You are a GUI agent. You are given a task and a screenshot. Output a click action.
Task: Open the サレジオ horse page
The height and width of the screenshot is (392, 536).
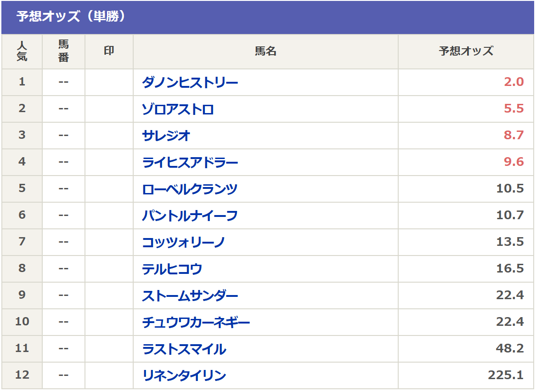[166, 136]
